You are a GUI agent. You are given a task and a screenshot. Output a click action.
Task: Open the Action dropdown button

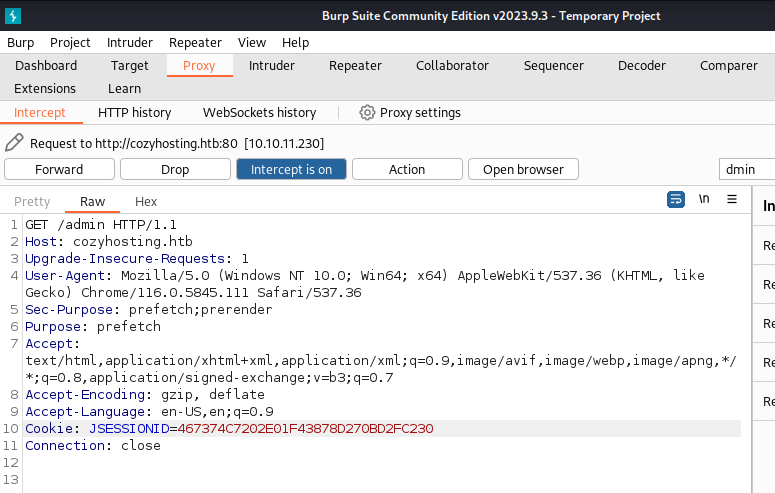[407, 169]
